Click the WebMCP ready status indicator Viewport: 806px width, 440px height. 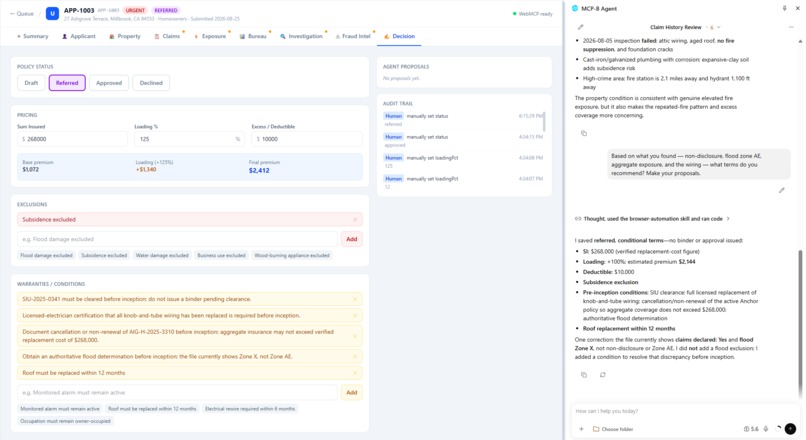tap(533, 14)
